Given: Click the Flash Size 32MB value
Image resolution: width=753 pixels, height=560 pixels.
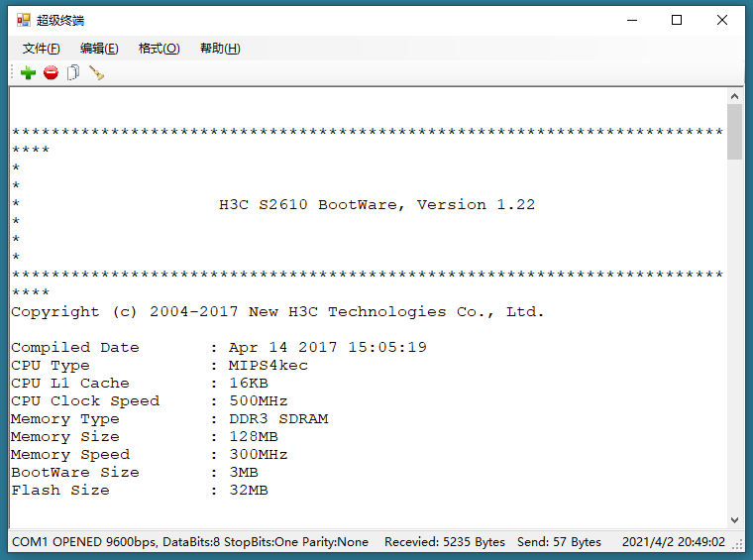Looking at the screenshot, I should (x=249, y=490).
